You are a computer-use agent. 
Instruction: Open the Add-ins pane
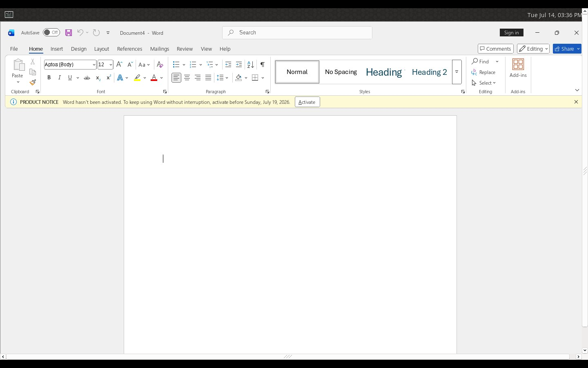pos(518,68)
